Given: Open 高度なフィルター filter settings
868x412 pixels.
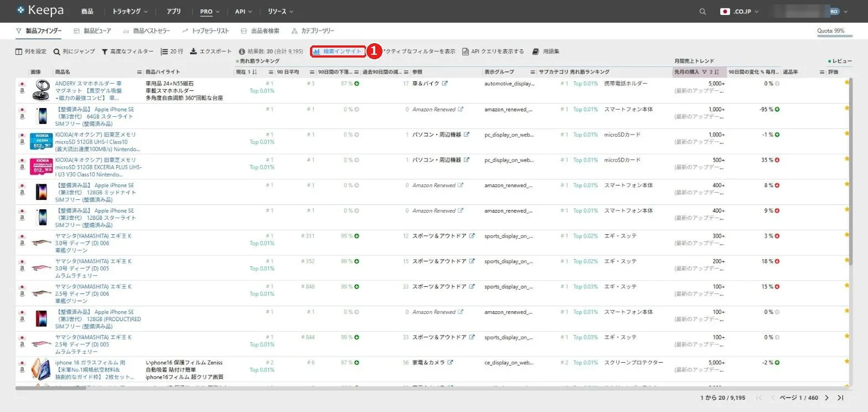Looking at the screenshot, I should (x=127, y=51).
